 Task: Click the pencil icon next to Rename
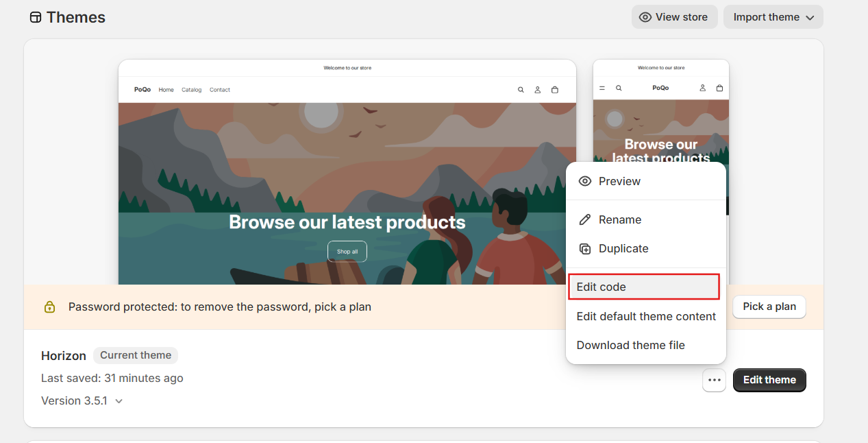point(584,220)
